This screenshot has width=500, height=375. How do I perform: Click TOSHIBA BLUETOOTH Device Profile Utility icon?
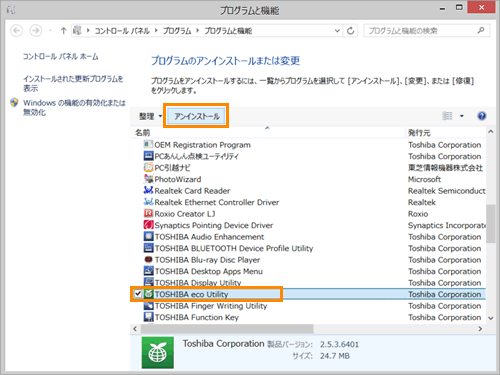(x=148, y=248)
